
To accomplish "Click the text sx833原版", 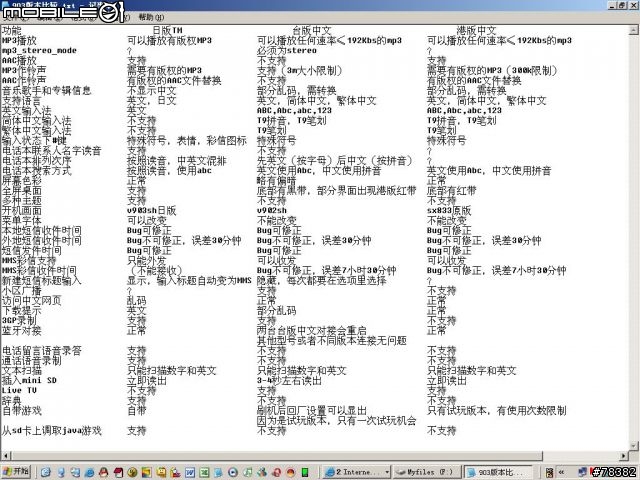I will (x=449, y=211).
